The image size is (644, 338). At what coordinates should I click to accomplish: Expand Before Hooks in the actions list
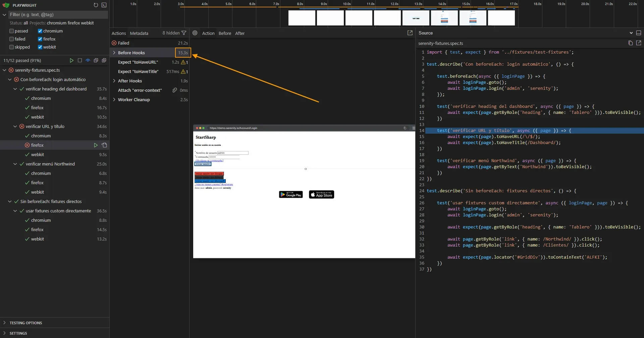tap(114, 53)
